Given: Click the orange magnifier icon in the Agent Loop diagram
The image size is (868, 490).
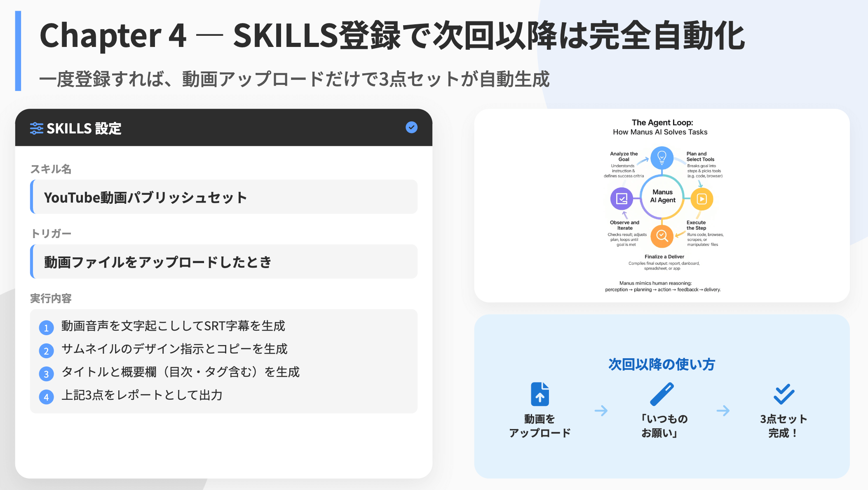Looking at the screenshot, I should click(662, 236).
